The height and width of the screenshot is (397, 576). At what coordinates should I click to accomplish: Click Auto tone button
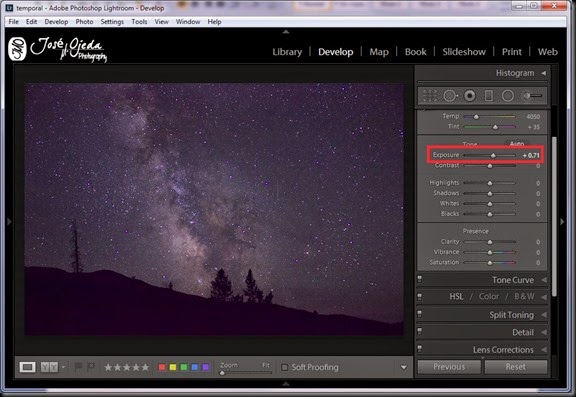[x=516, y=144]
